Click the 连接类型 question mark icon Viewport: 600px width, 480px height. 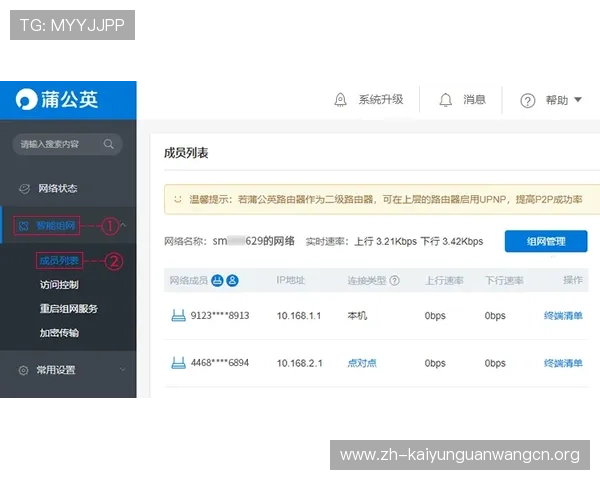395,281
